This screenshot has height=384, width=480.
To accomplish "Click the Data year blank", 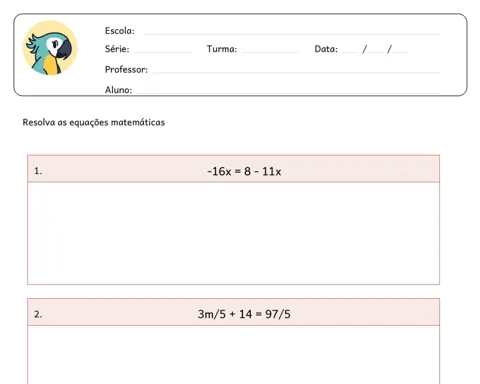I will coord(400,50).
